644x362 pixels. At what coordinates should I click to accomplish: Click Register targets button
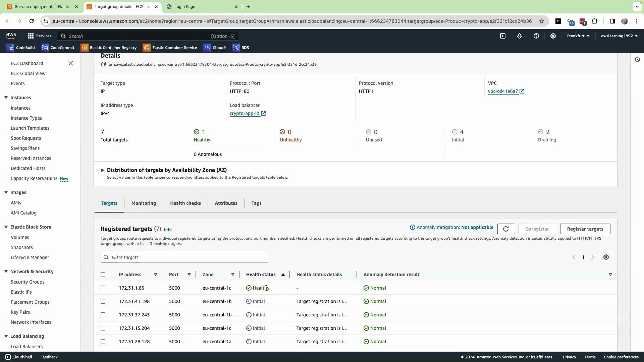point(585,229)
